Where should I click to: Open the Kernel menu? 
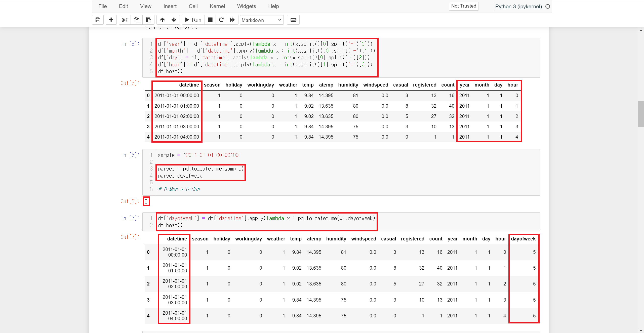217,6
